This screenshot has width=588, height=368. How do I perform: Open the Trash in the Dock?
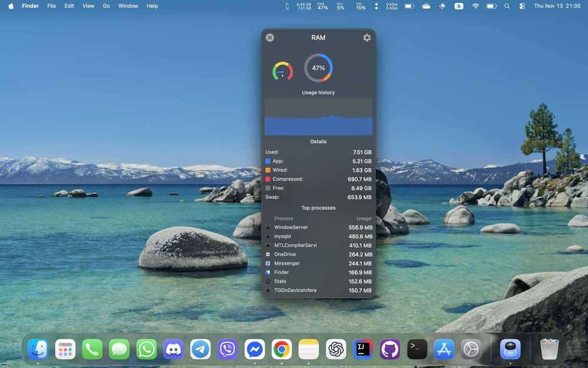pyautogui.click(x=549, y=349)
